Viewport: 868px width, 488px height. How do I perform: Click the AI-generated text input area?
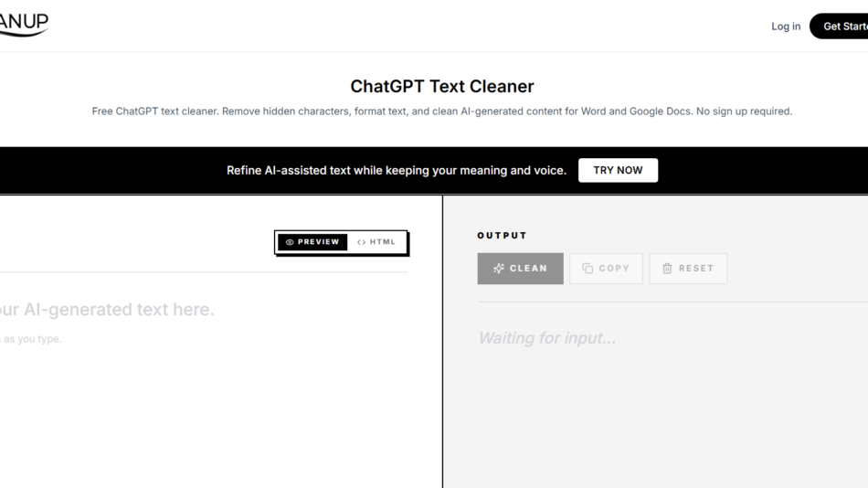204,382
